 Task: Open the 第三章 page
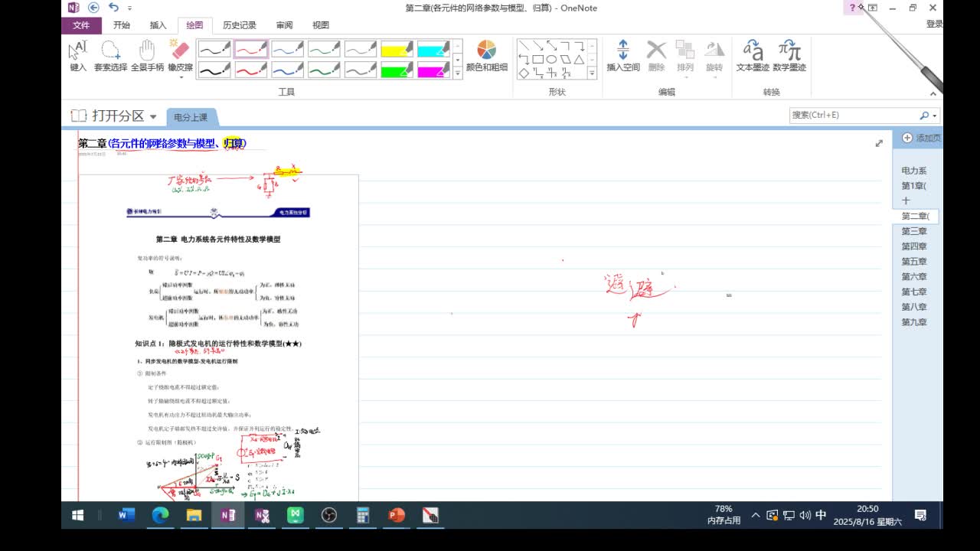pos(914,231)
